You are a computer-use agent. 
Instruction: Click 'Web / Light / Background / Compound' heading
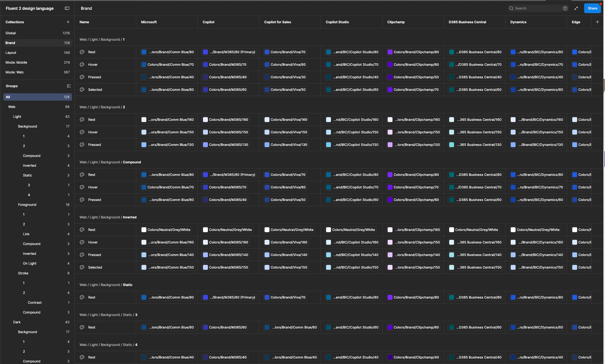(110, 162)
